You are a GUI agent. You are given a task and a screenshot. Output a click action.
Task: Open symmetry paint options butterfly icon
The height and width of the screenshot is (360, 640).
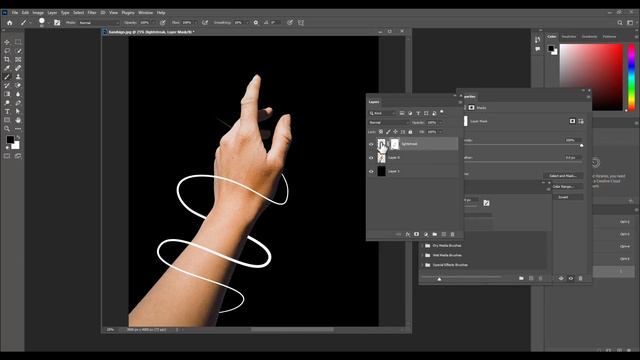301,23
